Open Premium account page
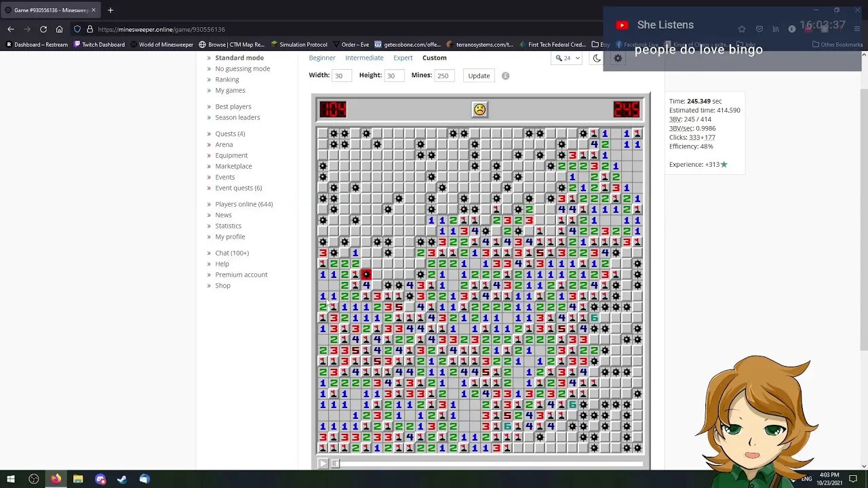The image size is (868, 488). 241,274
